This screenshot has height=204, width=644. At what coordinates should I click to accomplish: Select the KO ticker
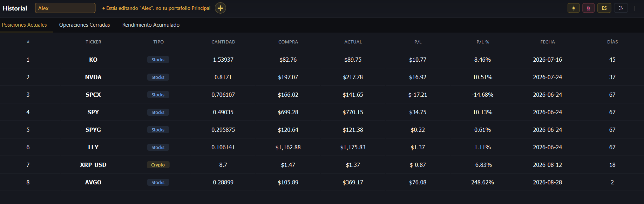point(93,60)
